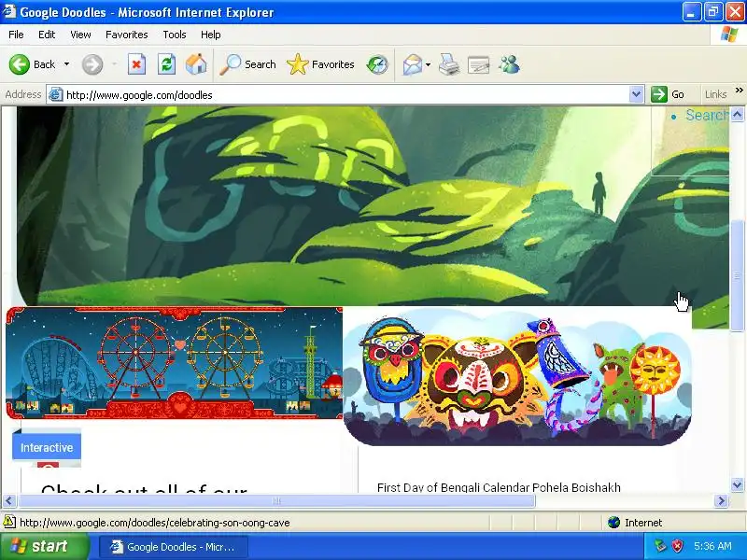Click the vertical scrollbar thumb

click(x=737, y=276)
